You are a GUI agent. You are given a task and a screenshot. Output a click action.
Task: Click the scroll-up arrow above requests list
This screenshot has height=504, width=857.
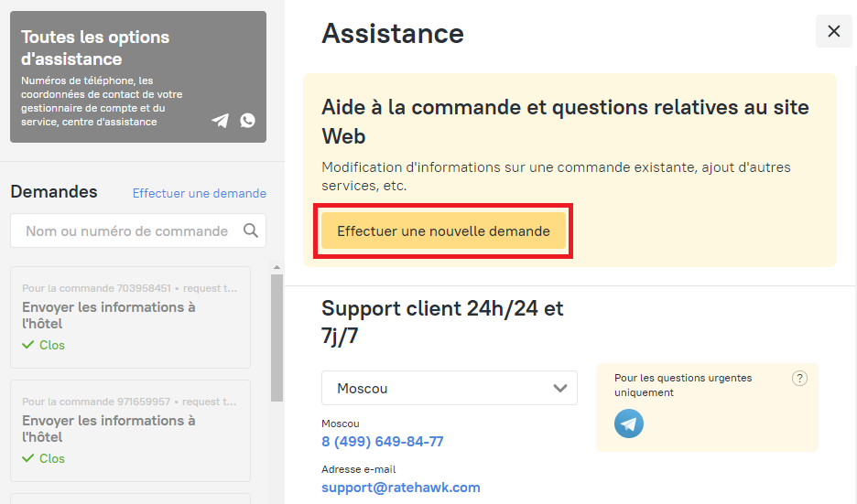[x=277, y=267]
